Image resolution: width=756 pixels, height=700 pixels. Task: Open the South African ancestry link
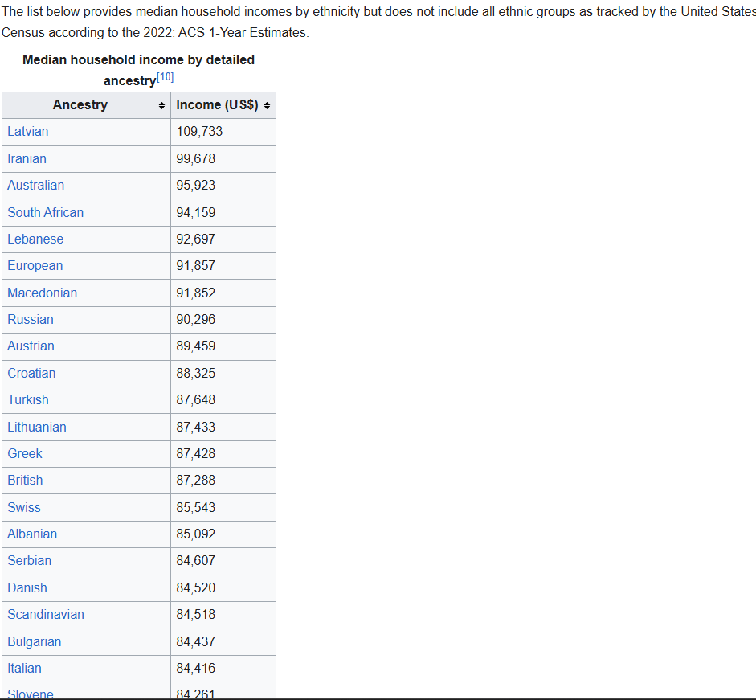pyautogui.click(x=45, y=212)
